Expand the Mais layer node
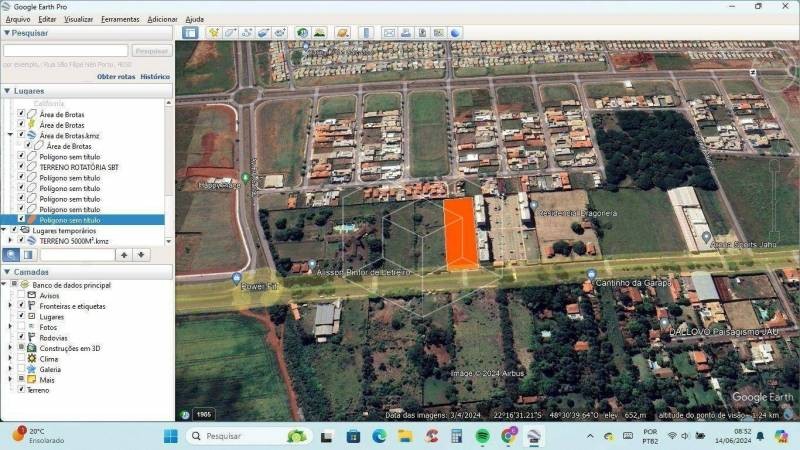800x450 pixels. pos(10,380)
